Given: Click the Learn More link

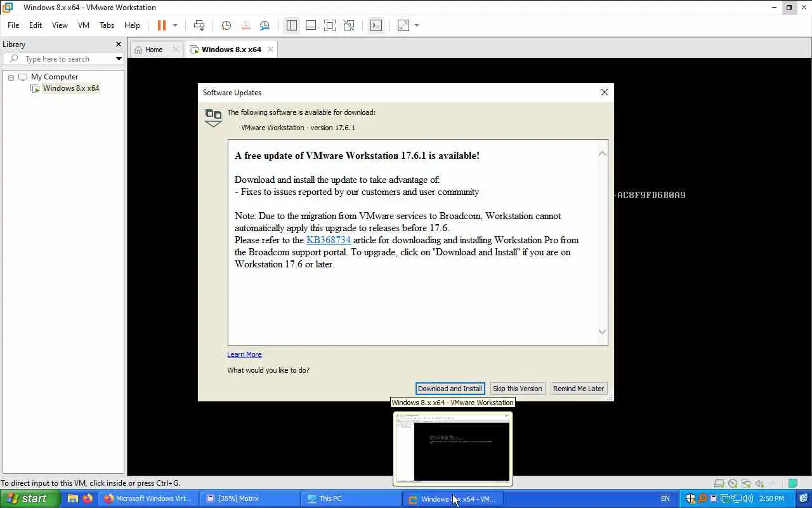Looking at the screenshot, I should 244,354.
